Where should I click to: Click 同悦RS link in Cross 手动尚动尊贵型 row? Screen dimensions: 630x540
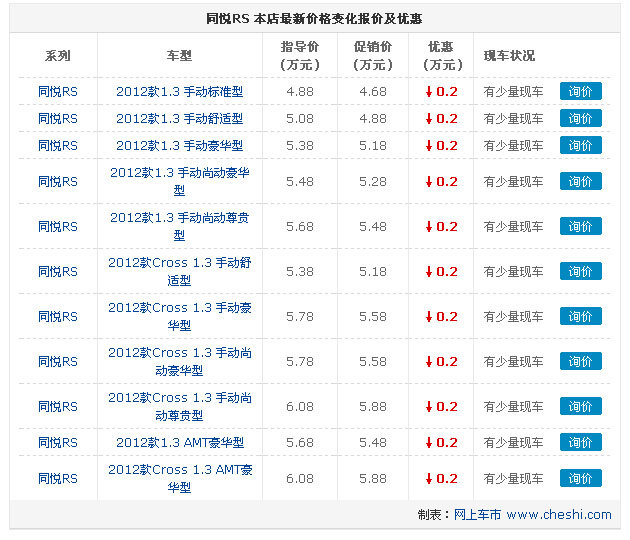coord(58,407)
